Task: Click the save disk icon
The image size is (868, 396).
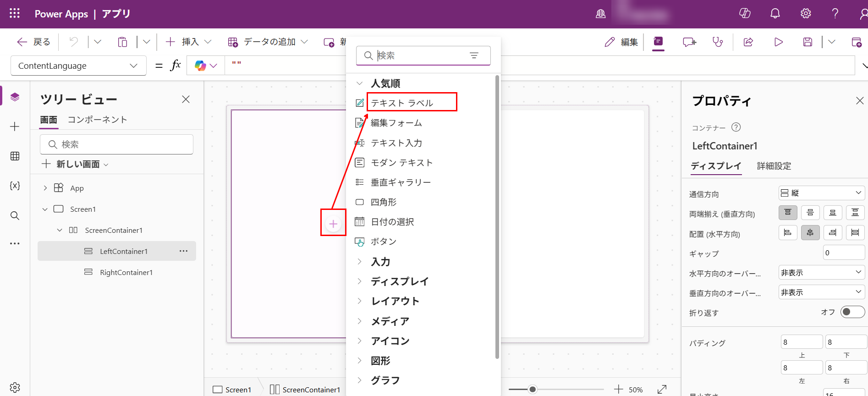Action: 808,42
